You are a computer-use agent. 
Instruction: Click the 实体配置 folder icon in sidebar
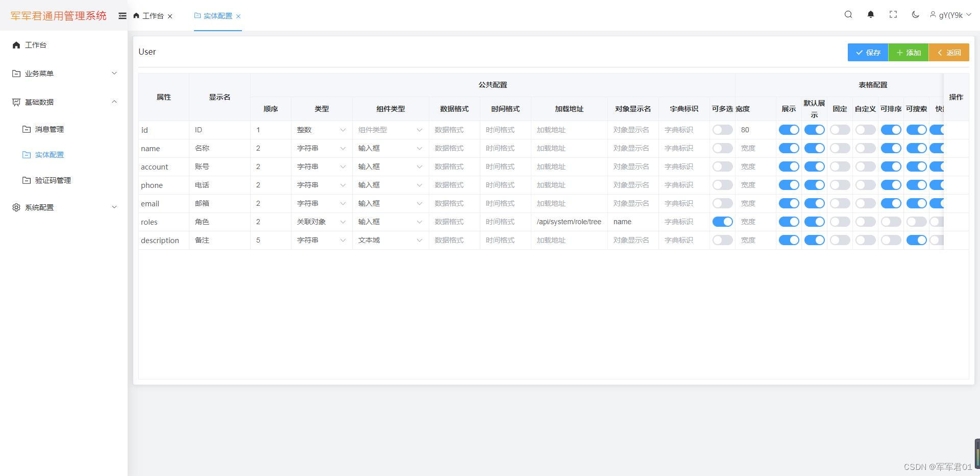point(27,155)
